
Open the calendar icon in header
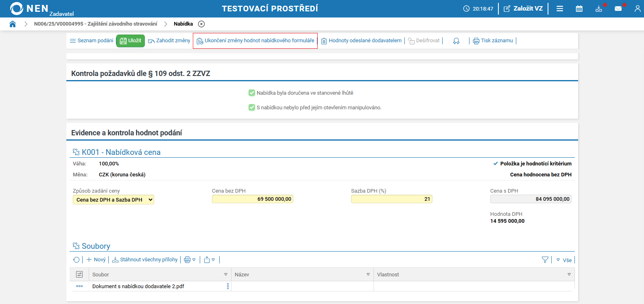[x=579, y=9]
